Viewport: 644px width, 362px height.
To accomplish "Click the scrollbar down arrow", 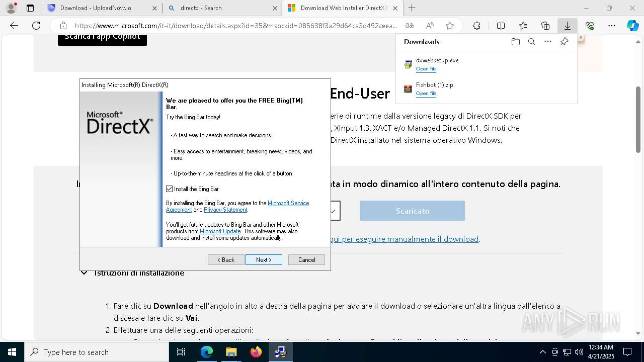I will (638, 333).
